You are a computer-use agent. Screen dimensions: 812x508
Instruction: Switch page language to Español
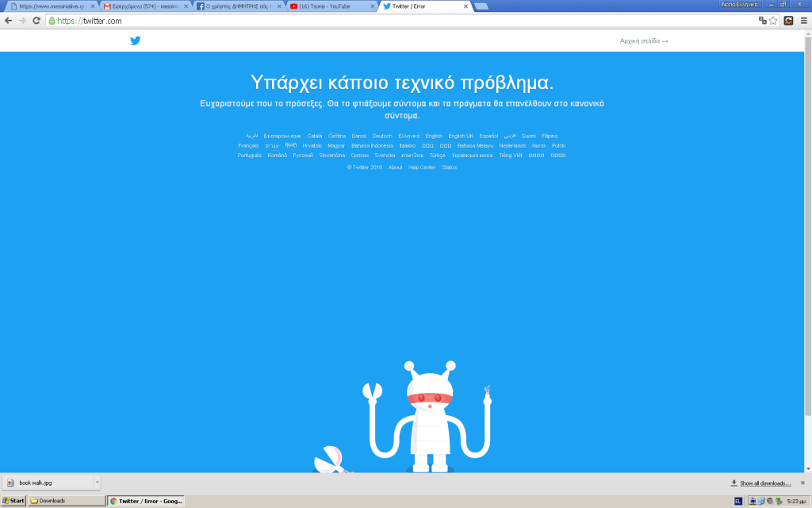[x=488, y=137]
